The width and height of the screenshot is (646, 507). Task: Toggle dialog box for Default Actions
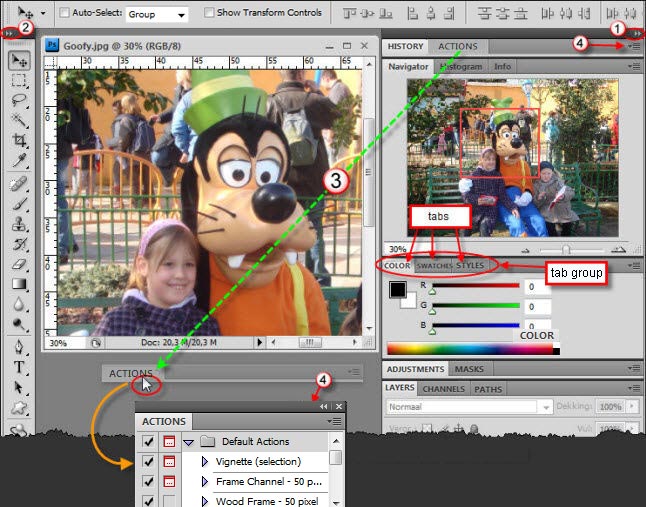point(169,442)
